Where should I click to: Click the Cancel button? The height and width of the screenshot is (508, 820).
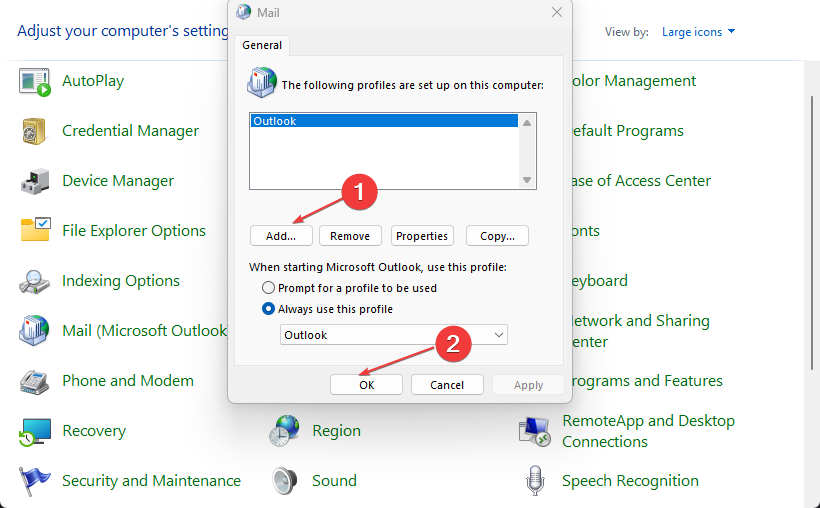point(447,385)
